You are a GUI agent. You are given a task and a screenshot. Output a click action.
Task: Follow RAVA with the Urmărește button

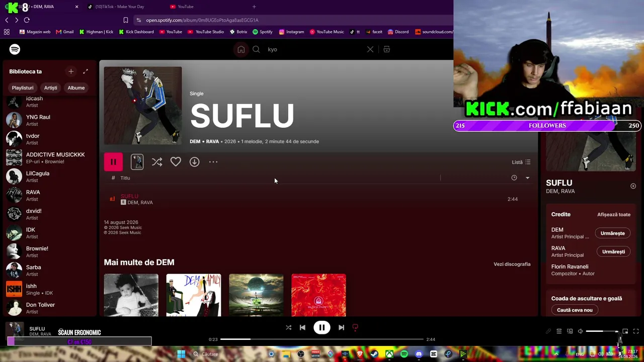click(x=613, y=251)
